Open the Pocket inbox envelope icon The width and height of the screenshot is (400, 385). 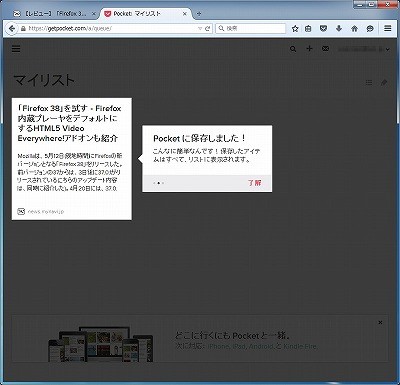[326, 49]
